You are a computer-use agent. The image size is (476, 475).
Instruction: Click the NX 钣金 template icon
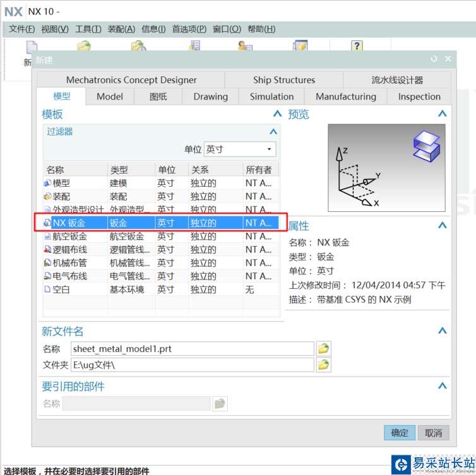click(47, 223)
